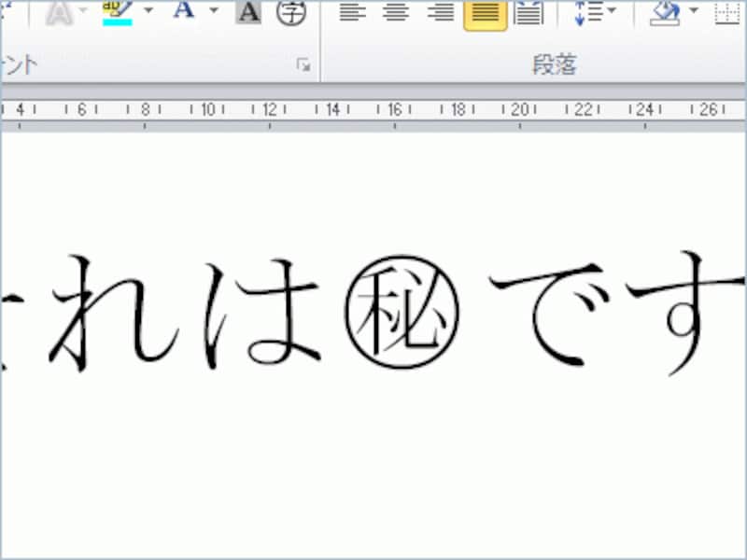Image resolution: width=747 pixels, height=560 pixels.
Task: Click the blue Font Color A icon
Action: click(x=185, y=12)
